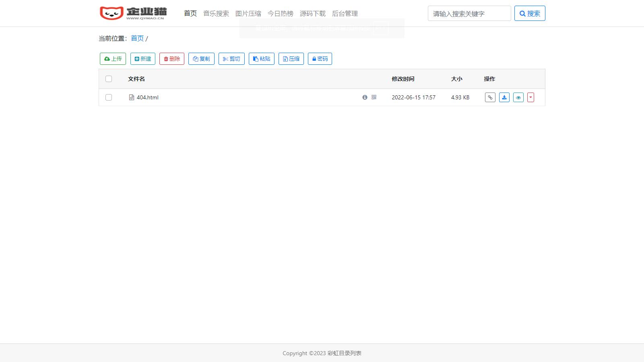The image size is (644, 362).
Task: Go to the 后台管理 menu item
Action: tap(345, 14)
